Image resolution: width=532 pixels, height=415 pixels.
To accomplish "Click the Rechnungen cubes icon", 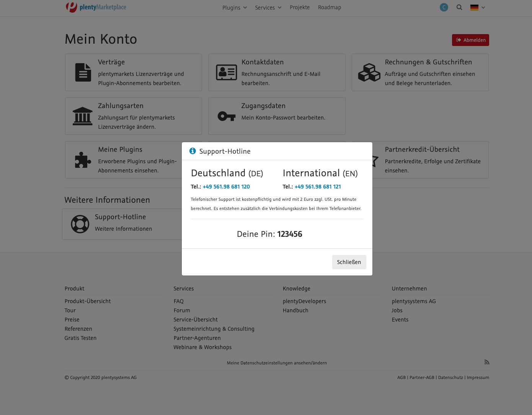I will point(369,72).
